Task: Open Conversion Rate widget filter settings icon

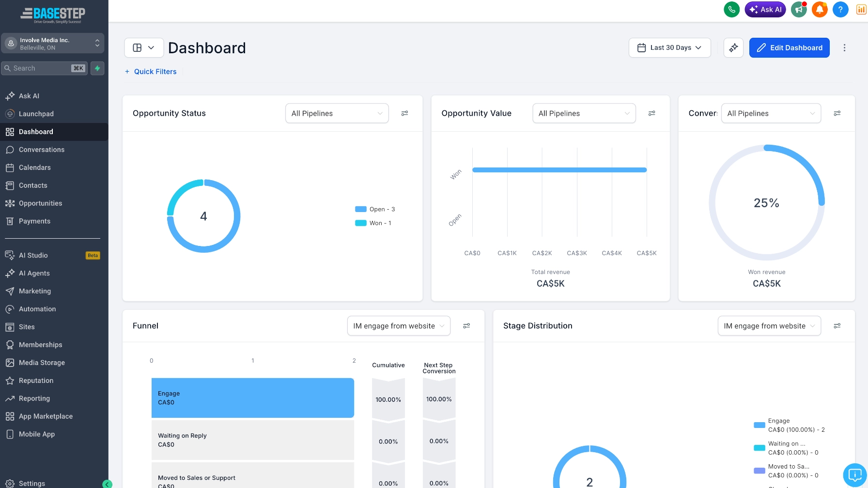Action: point(837,113)
